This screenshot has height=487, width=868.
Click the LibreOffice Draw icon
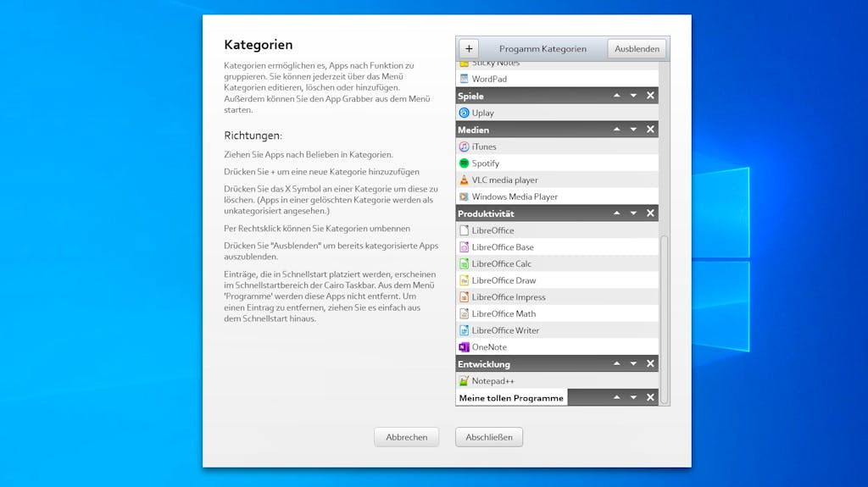tap(464, 280)
